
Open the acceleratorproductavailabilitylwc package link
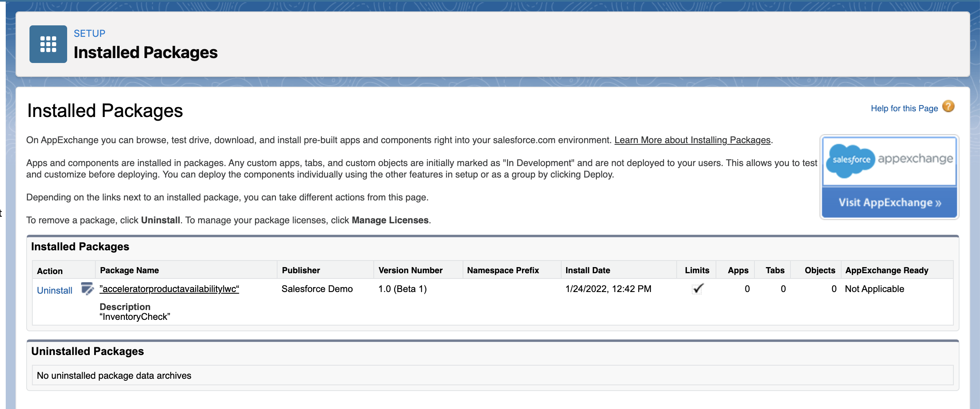[169, 289]
